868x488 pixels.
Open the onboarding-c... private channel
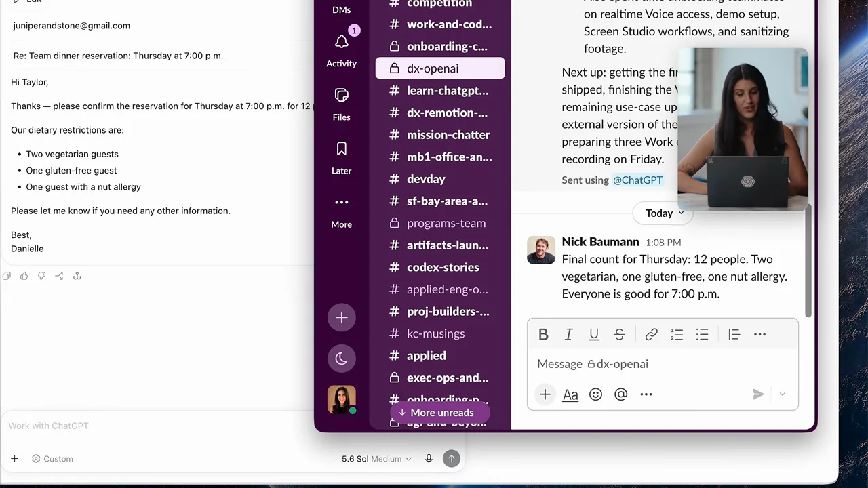coord(440,46)
